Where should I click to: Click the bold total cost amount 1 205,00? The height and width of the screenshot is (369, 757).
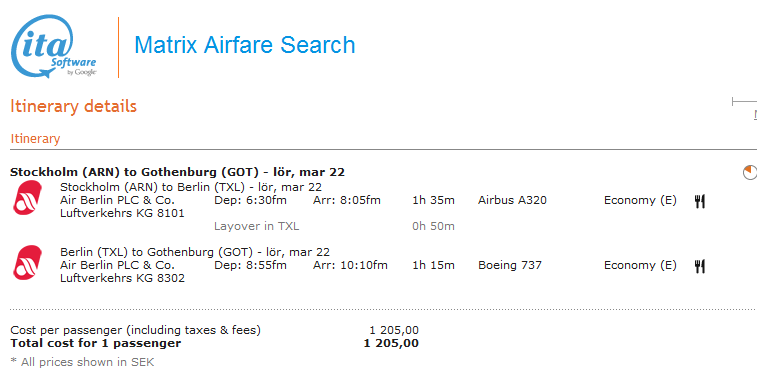[391, 343]
